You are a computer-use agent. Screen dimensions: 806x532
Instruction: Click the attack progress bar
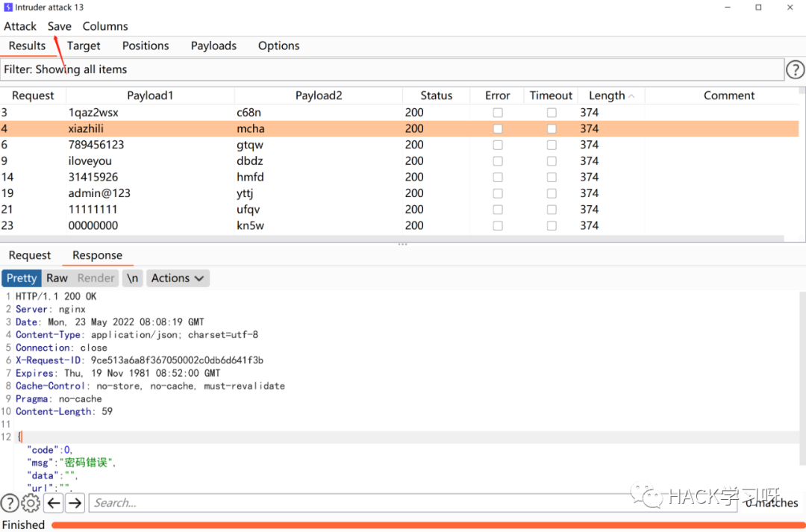pyautogui.click(x=428, y=525)
